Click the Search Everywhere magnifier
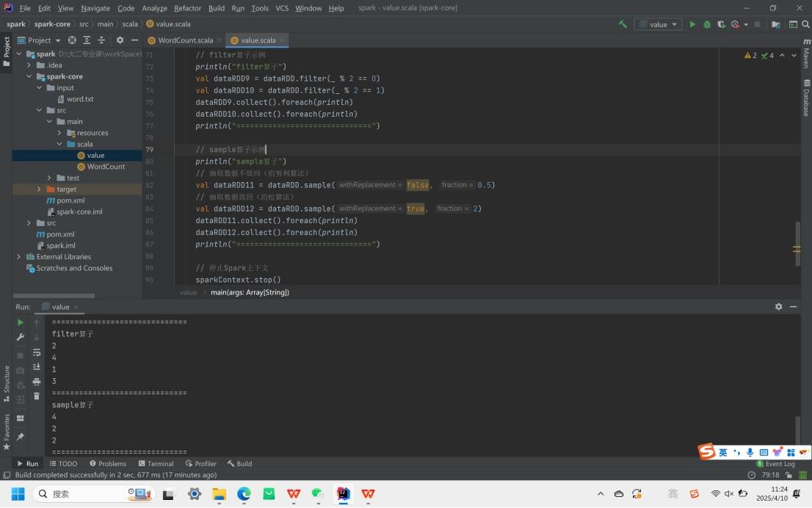 [805, 24]
